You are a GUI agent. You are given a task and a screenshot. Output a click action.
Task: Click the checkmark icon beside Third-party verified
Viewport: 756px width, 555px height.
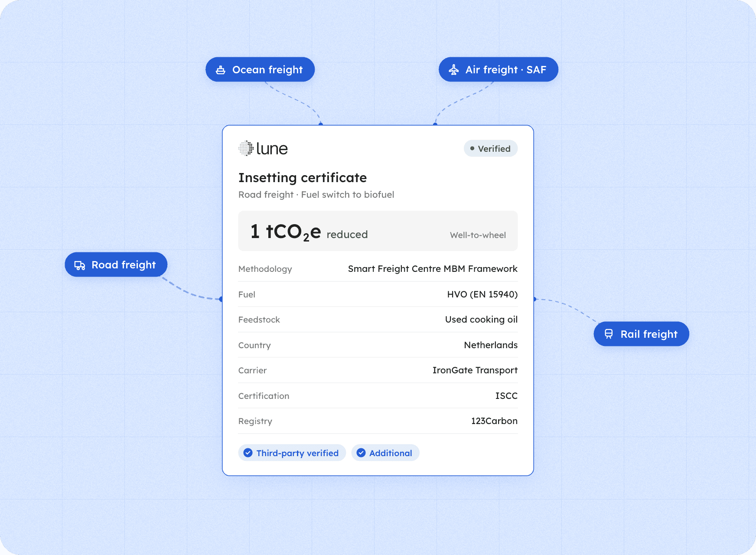point(248,453)
